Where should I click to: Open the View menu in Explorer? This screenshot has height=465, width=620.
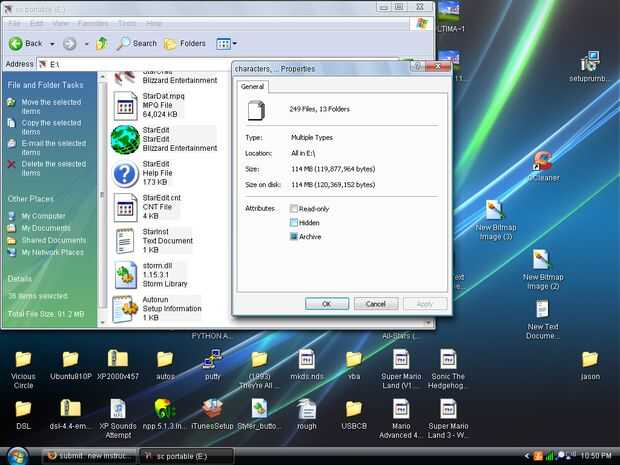pyautogui.click(x=60, y=23)
